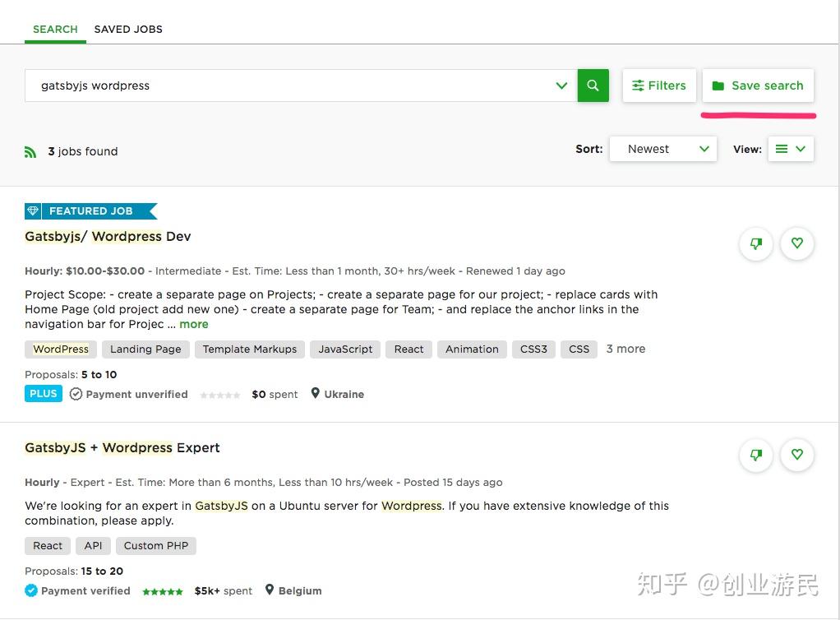840x620 pixels.
Task: Click the Ukraine location pin icon
Action: point(316,393)
